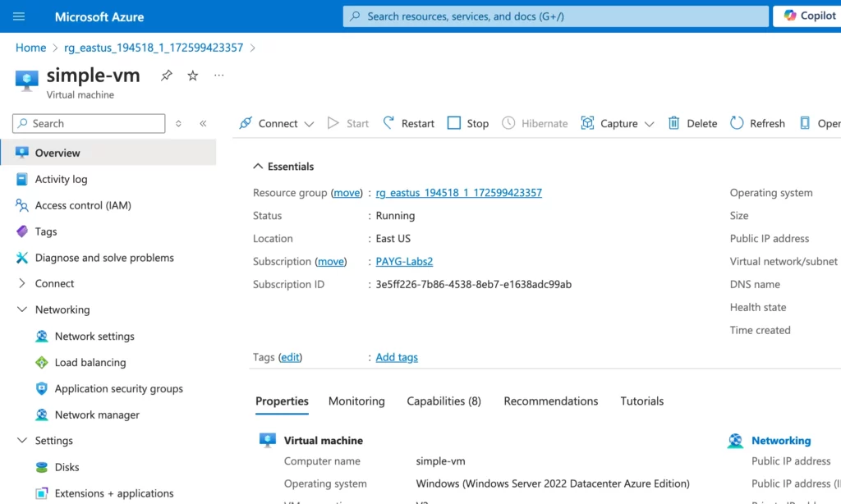
Task: Expand the Connect sidebar group
Action: tap(22, 283)
